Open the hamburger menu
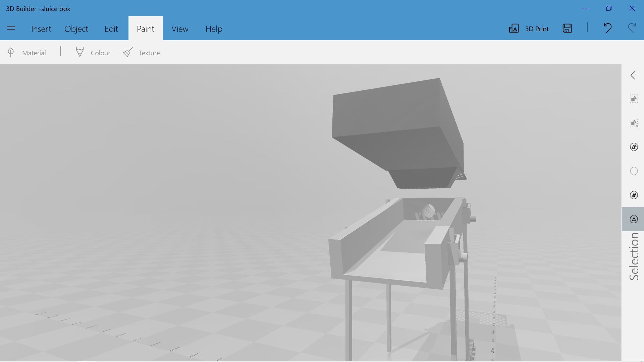Image resolution: width=644 pixels, height=362 pixels. 11,28
